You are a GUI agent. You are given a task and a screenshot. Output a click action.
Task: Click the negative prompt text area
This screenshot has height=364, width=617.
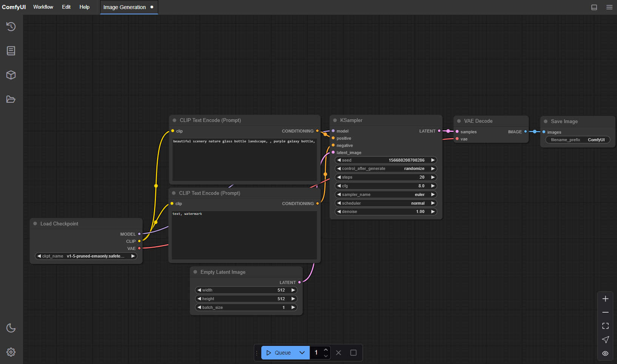[244, 235]
